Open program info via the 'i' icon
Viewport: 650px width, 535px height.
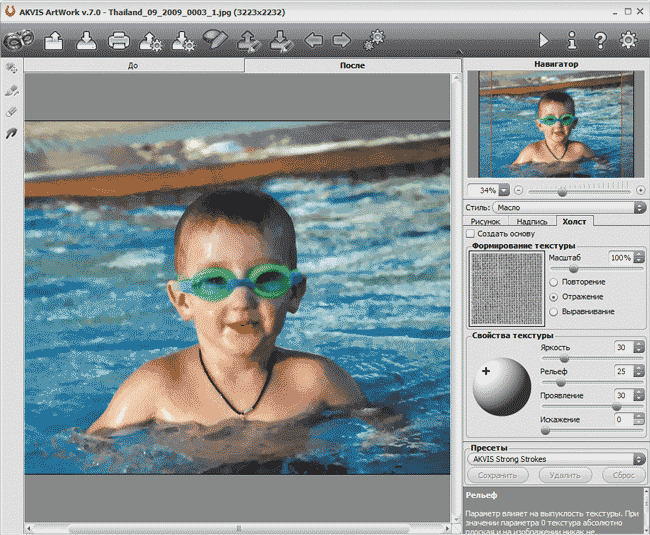point(572,41)
